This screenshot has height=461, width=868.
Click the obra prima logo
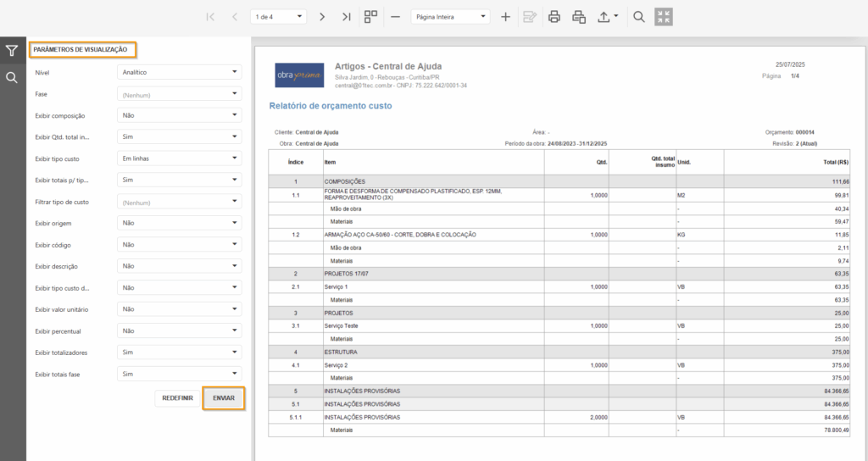pyautogui.click(x=299, y=75)
